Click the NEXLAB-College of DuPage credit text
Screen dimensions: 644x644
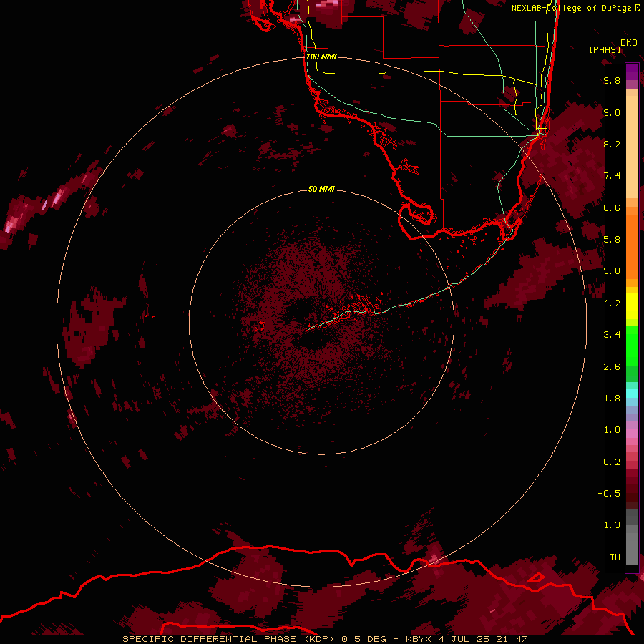point(571,8)
